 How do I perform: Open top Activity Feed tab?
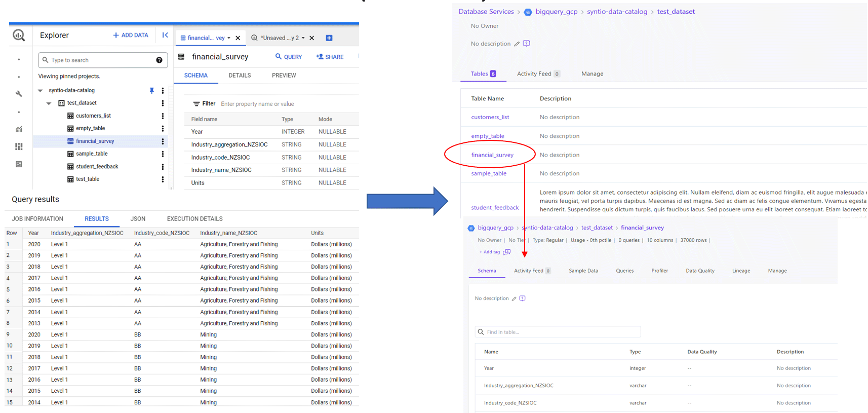[x=538, y=74]
